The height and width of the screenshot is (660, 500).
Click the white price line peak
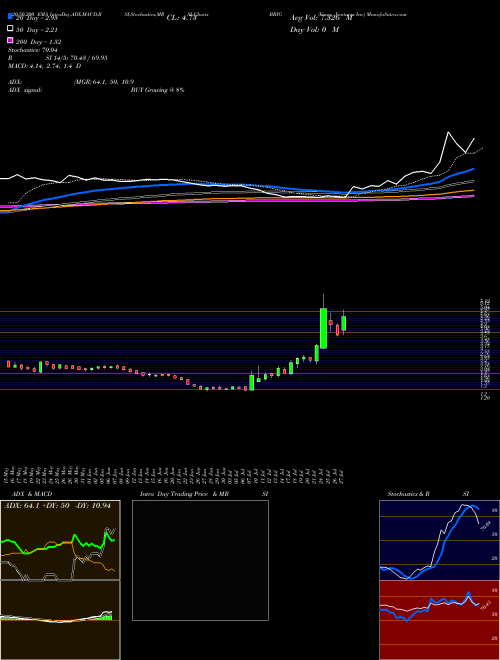coord(448,133)
